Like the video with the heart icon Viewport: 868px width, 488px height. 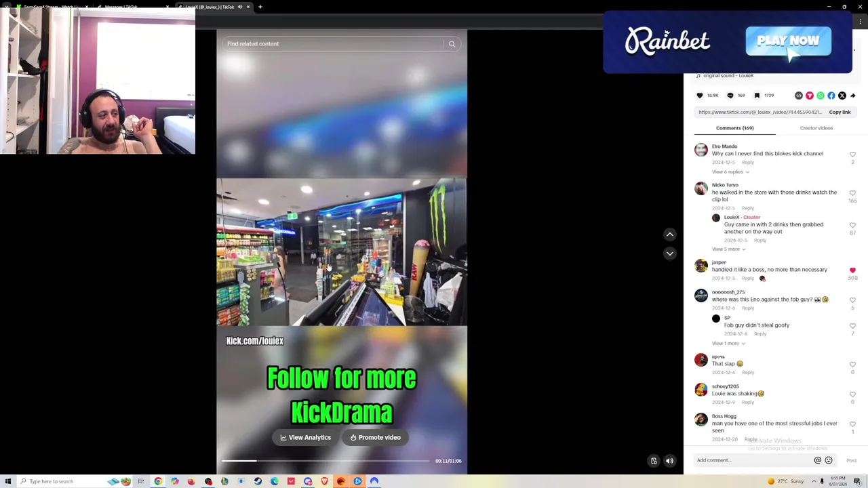coord(700,96)
